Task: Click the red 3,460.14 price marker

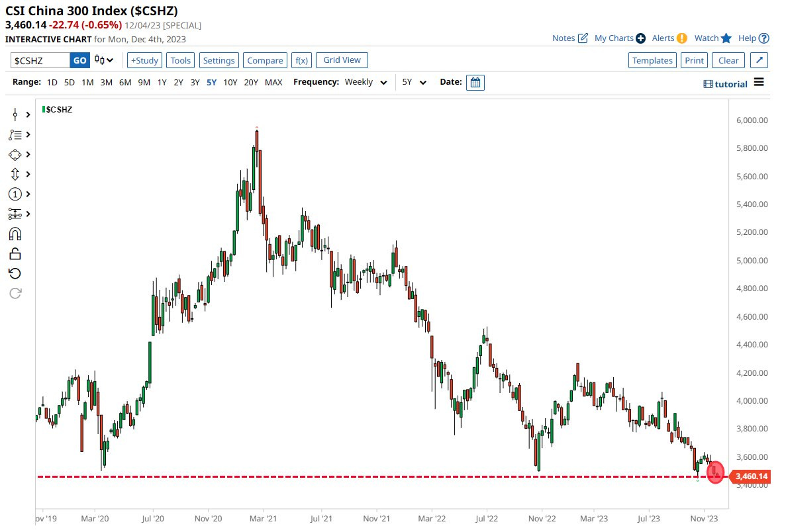Action: (x=750, y=476)
